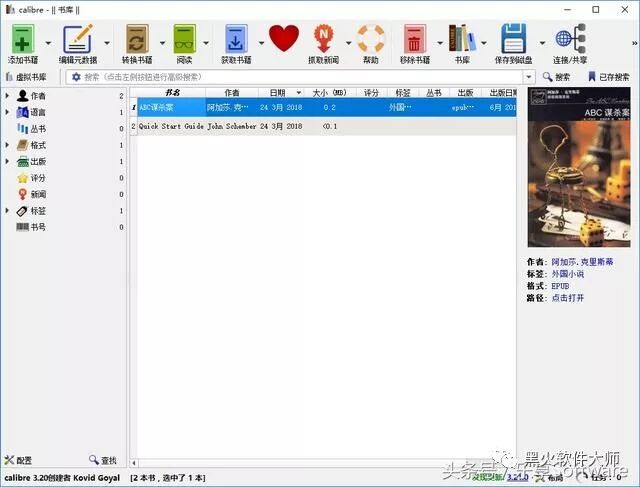Sort by the Tags (标签) column header

point(403,93)
